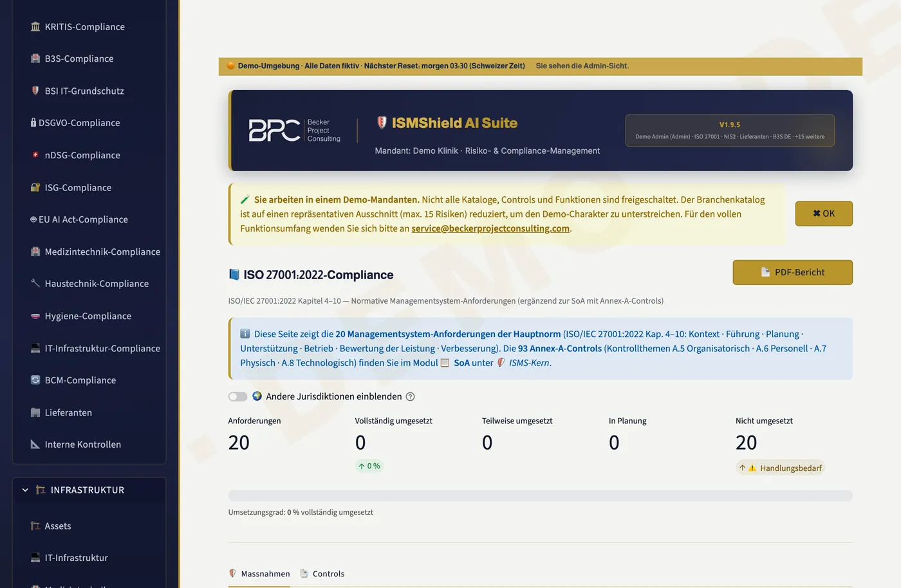Image resolution: width=901 pixels, height=588 pixels.
Task: Click the 0 % Vollständig umgesetzt badge
Action: (369, 466)
